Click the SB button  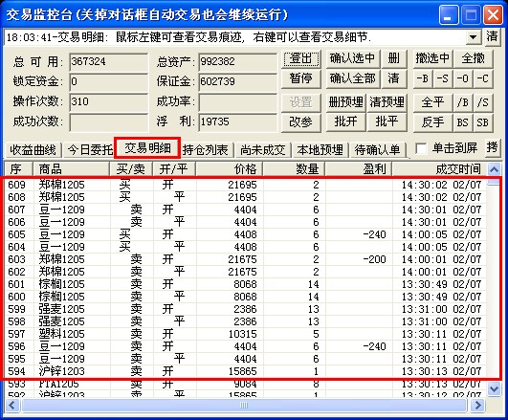point(483,122)
